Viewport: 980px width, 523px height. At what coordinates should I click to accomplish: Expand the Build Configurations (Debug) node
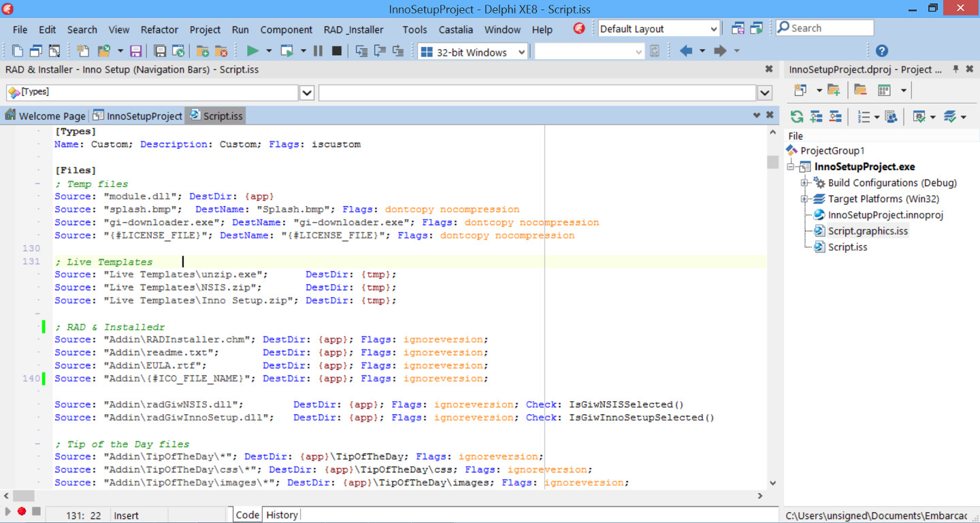(804, 183)
